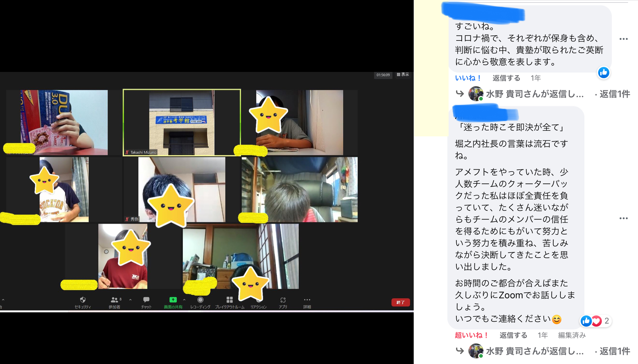Viewport: 638px width, 364px height.
Task: Open Breakout Rooms (ブレイクアウトルーム) icon
Action: tap(230, 300)
